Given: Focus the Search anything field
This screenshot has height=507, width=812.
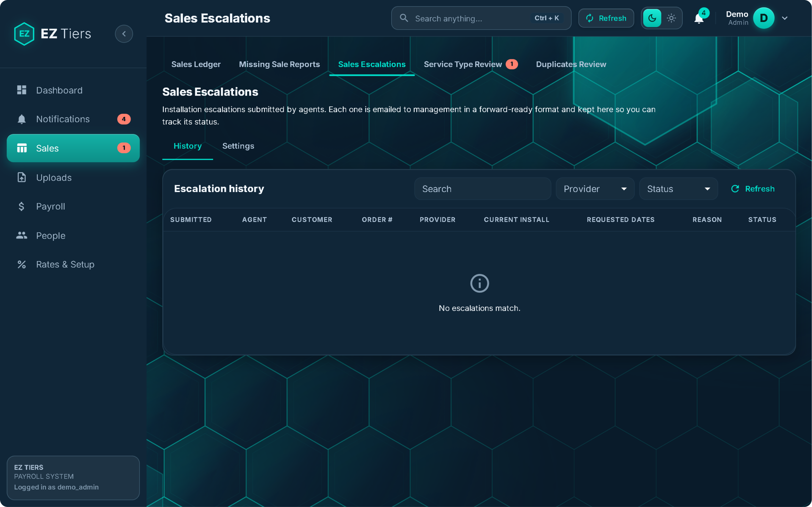Looking at the screenshot, I should (x=481, y=18).
